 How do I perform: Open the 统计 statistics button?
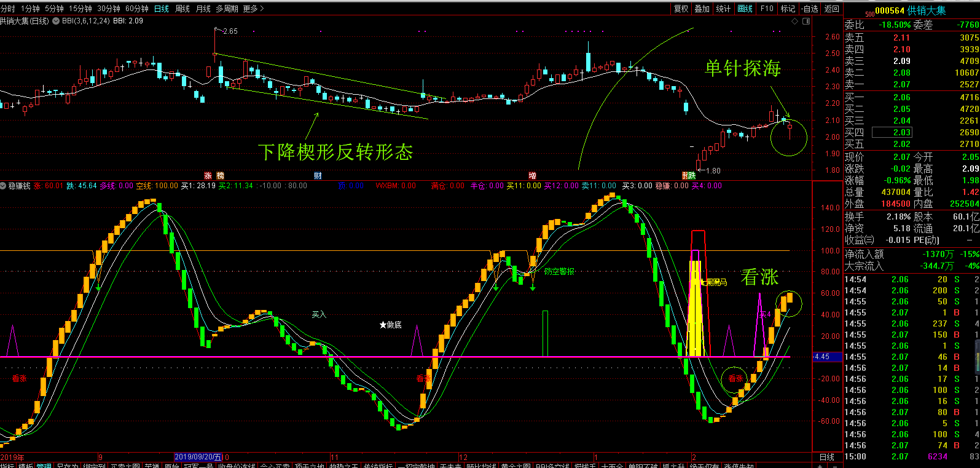click(x=724, y=9)
